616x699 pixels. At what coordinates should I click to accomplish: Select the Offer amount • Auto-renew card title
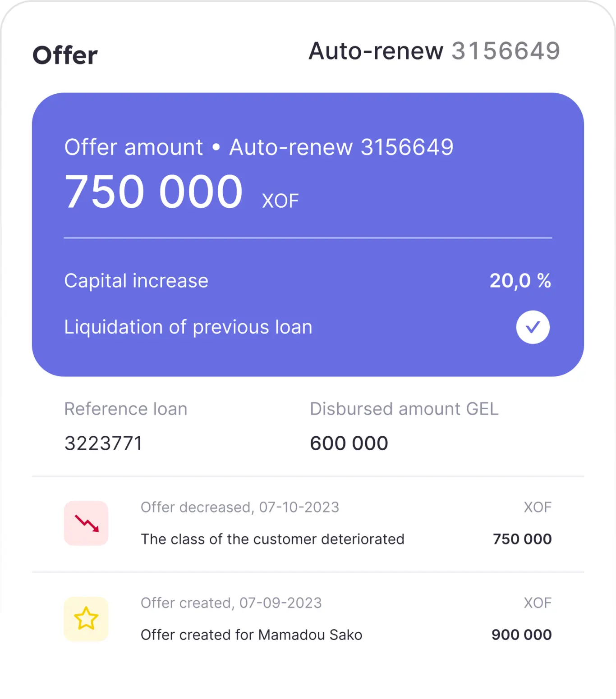[259, 147]
